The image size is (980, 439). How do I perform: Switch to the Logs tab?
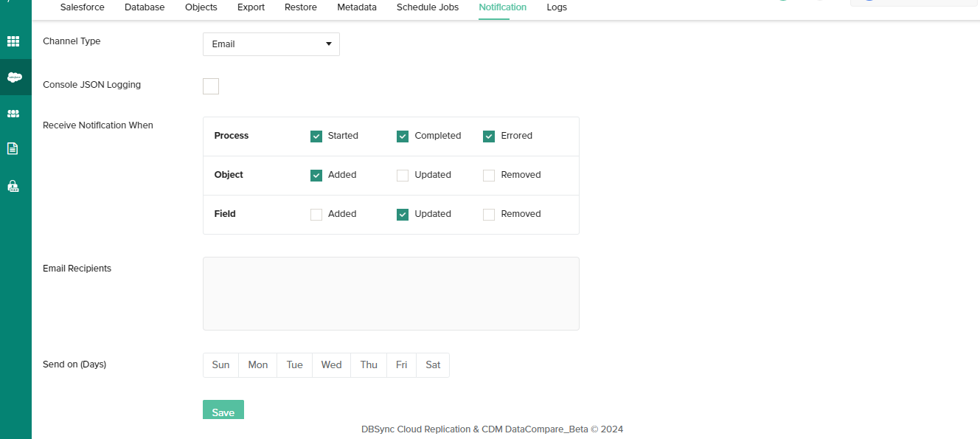557,7
